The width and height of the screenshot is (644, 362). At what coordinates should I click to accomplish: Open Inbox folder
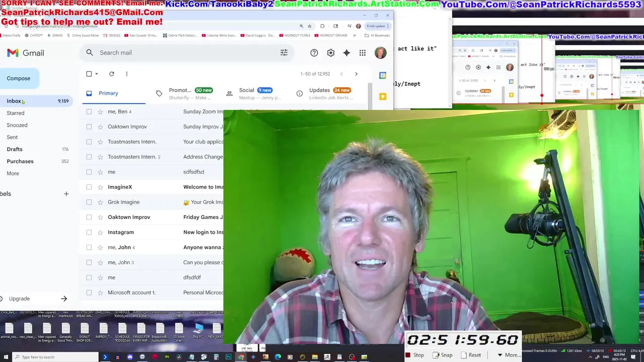pyautogui.click(x=36, y=101)
